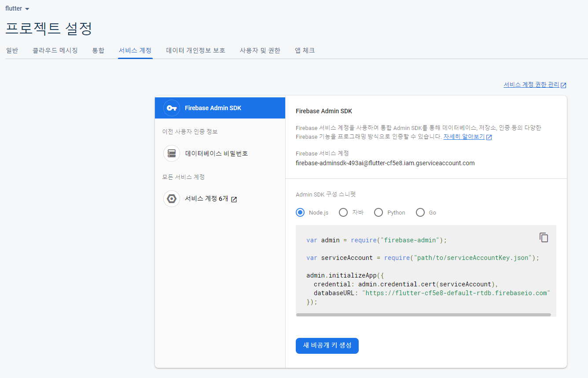588x378 pixels.
Task: Click the code snippet horizontal scrollbar
Action: click(x=423, y=315)
